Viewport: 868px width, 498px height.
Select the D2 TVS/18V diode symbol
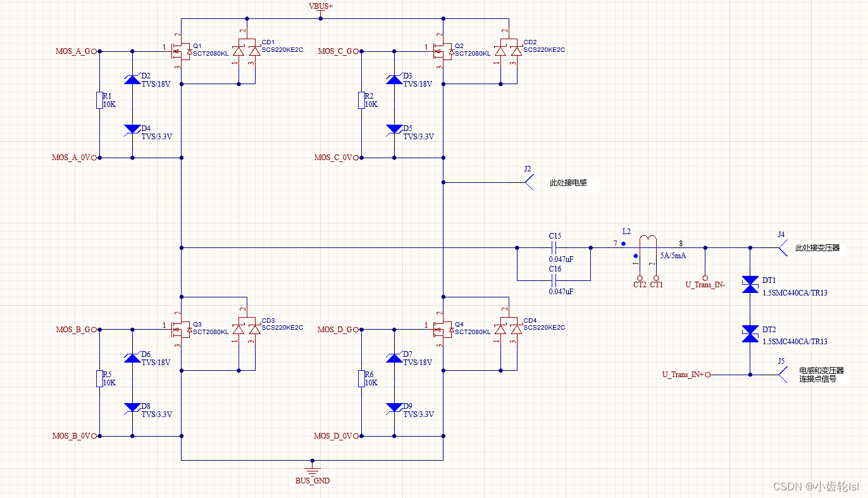click(x=132, y=79)
